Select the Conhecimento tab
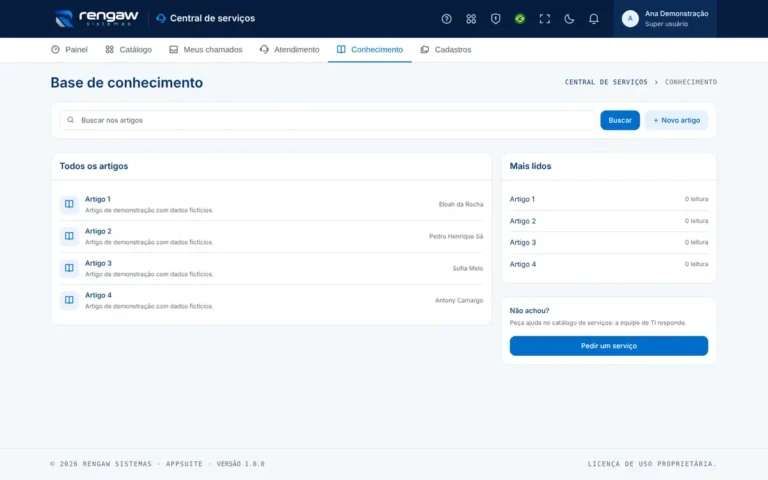The image size is (768, 480). point(370,49)
